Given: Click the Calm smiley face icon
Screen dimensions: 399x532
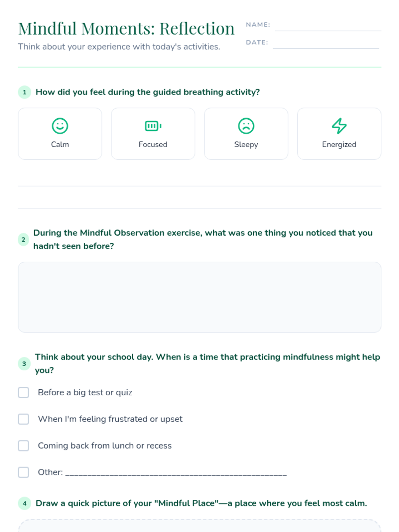Looking at the screenshot, I should (60, 126).
